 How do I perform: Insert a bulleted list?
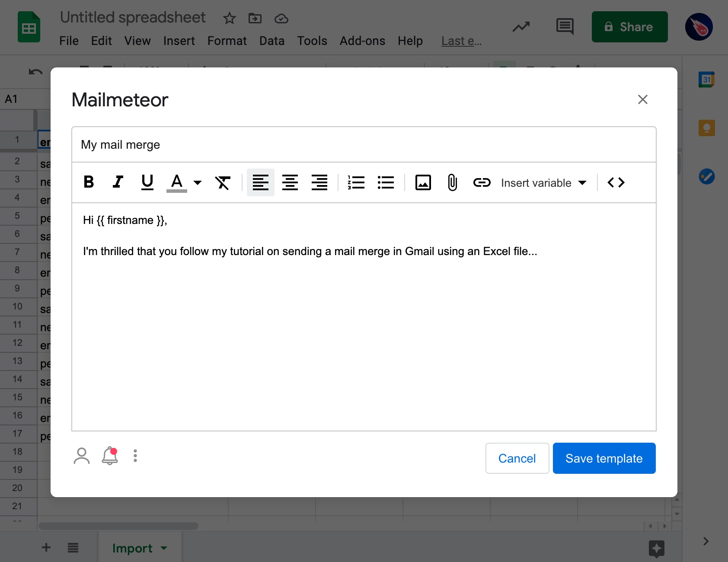(386, 182)
